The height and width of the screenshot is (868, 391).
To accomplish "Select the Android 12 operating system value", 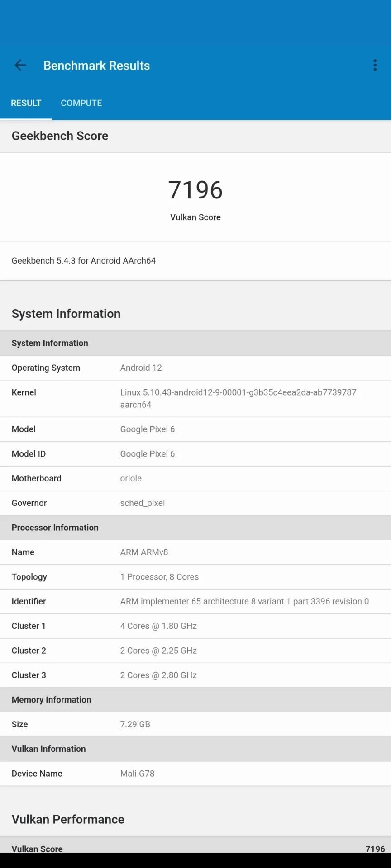I will coord(141,368).
